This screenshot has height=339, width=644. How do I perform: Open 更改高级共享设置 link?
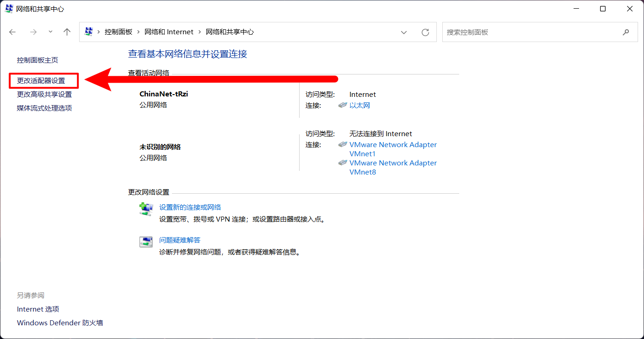pyautogui.click(x=44, y=94)
